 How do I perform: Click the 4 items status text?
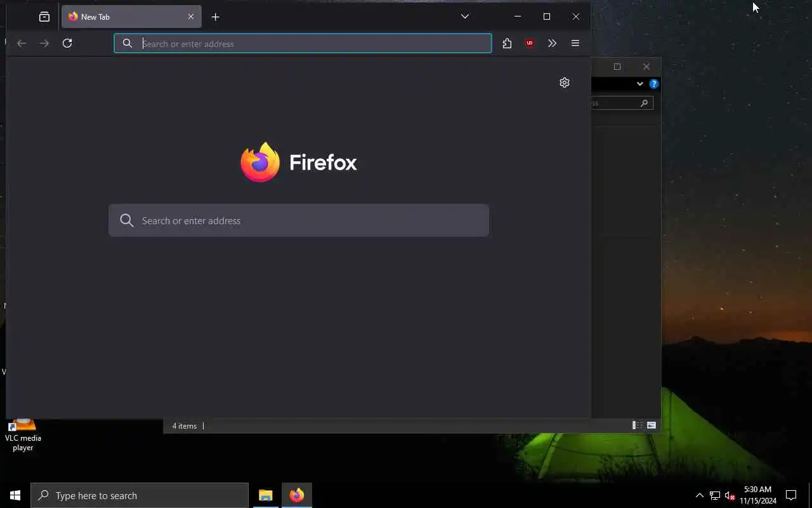(185, 426)
